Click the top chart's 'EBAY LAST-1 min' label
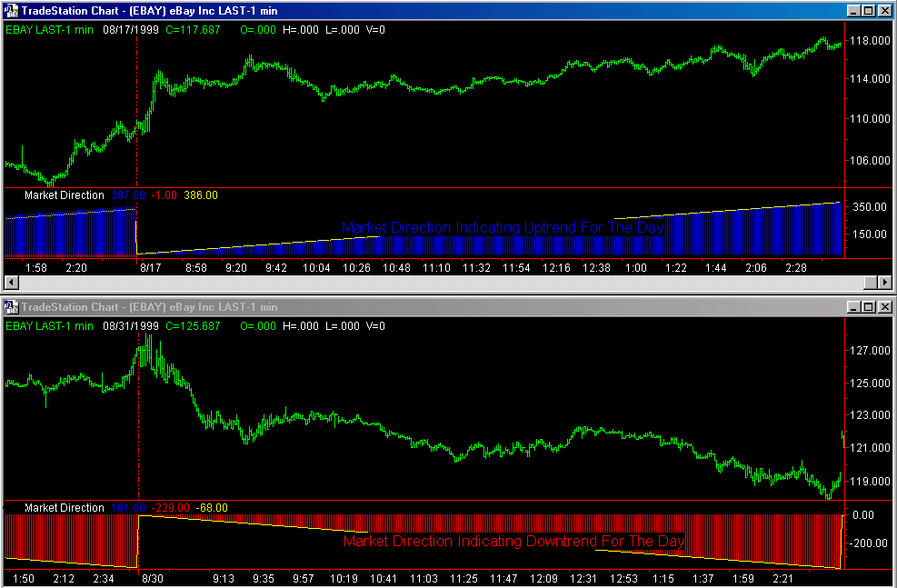This screenshot has width=897, height=588. click(49, 30)
